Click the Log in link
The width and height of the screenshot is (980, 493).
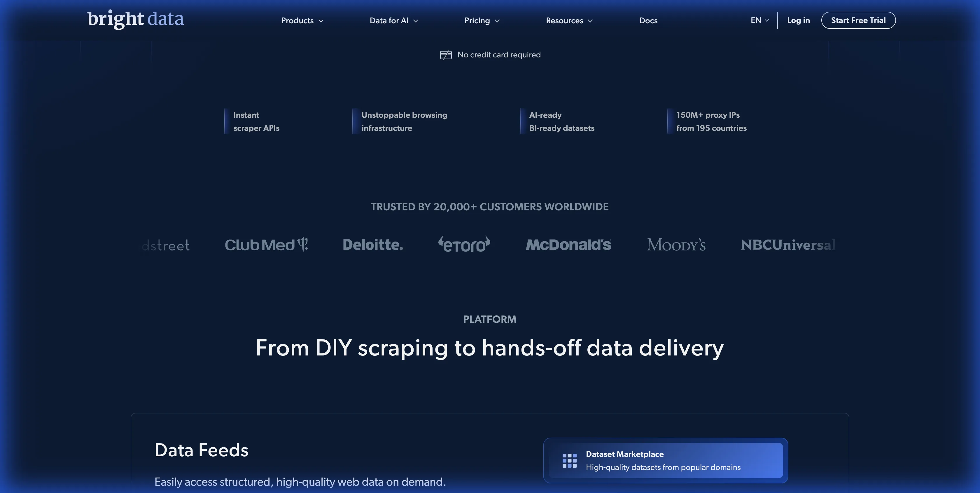(798, 20)
